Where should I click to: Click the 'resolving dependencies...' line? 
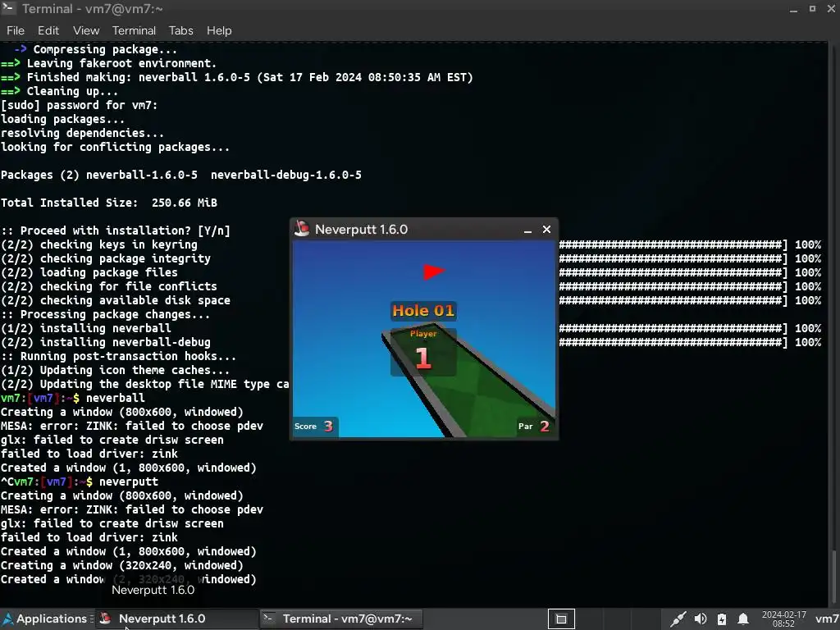point(82,133)
